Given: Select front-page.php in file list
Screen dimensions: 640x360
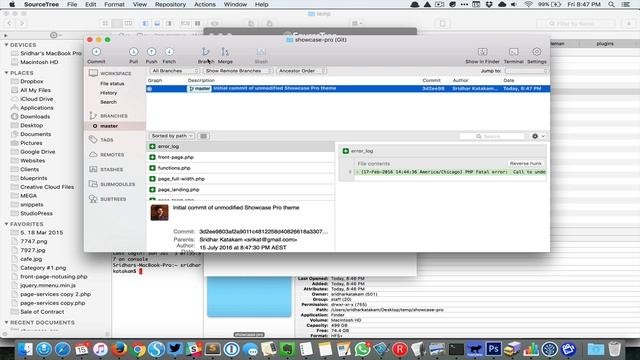Looking at the screenshot, I should click(240, 157).
